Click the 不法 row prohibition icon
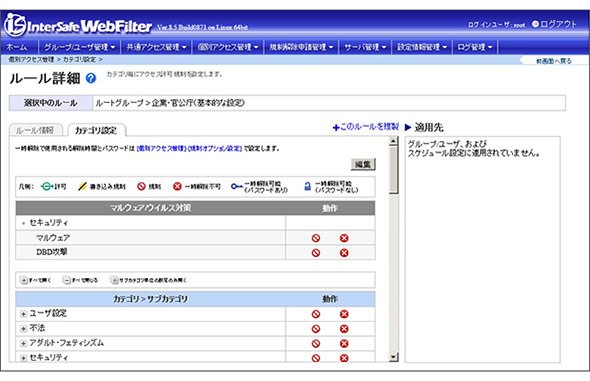This screenshot has height=381, width=590. pyautogui.click(x=316, y=329)
